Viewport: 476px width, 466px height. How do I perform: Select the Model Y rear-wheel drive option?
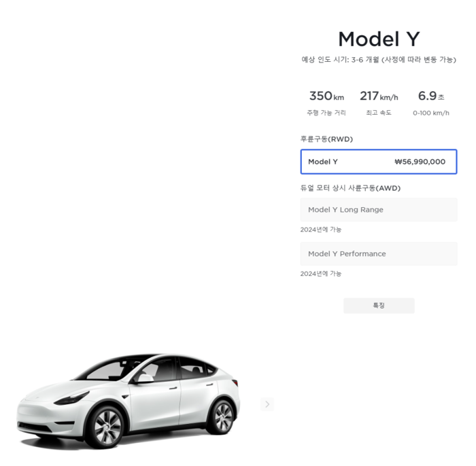[x=379, y=162]
